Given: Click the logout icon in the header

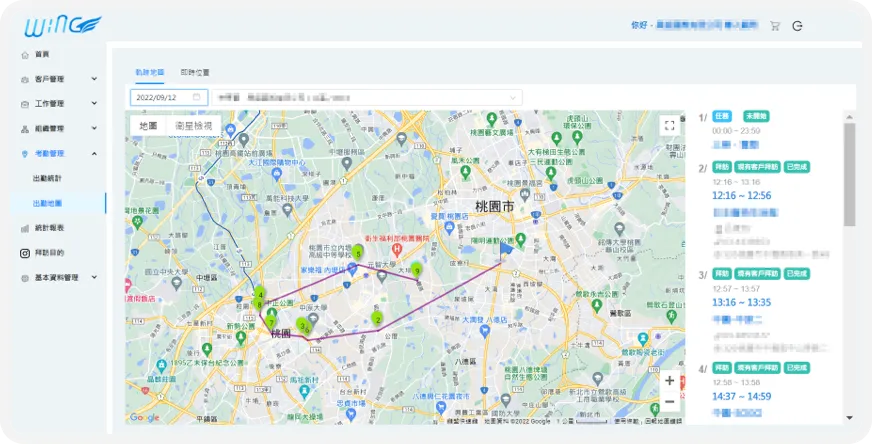Looking at the screenshot, I should pyautogui.click(x=797, y=26).
